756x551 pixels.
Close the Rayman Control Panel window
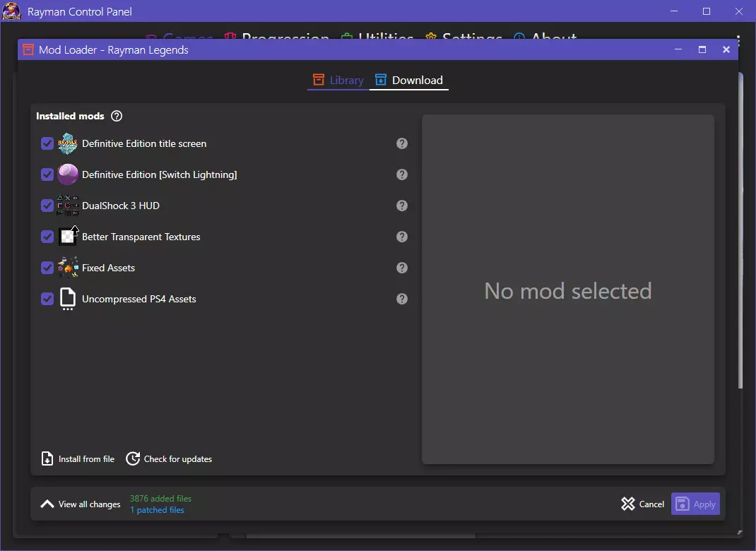point(738,11)
